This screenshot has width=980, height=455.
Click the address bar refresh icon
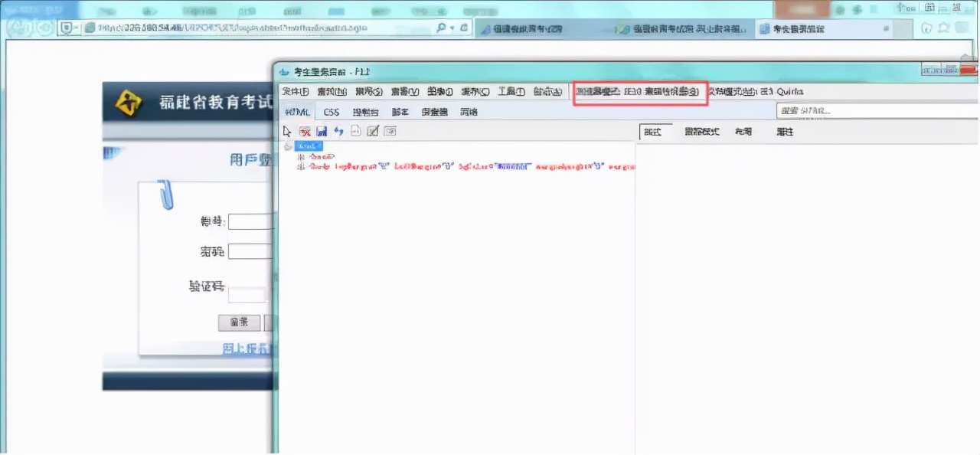pyautogui.click(x=464, y=28)
